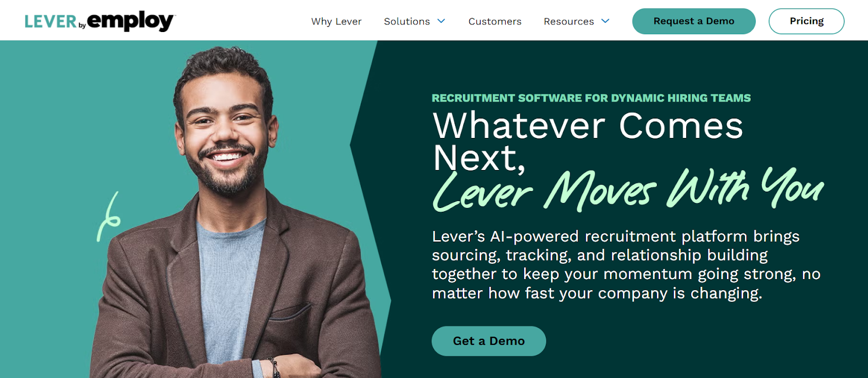Click the Recruitment Software tagline text

(x=591, y=98)
